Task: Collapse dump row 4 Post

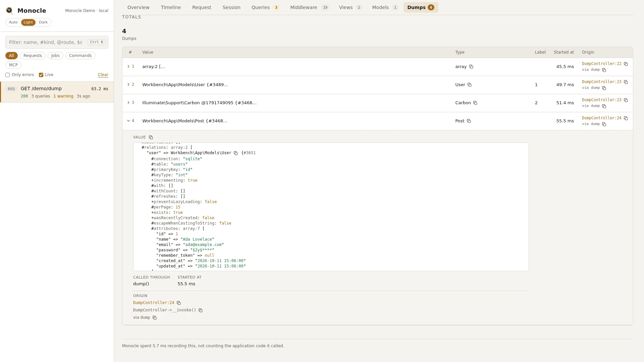Action: tap(128, 121)
